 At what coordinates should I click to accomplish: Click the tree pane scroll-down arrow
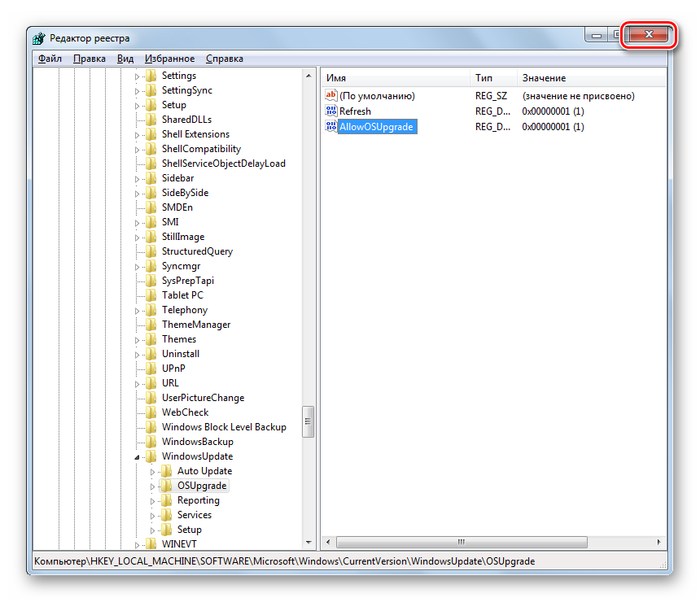click(x=308, y=542)
